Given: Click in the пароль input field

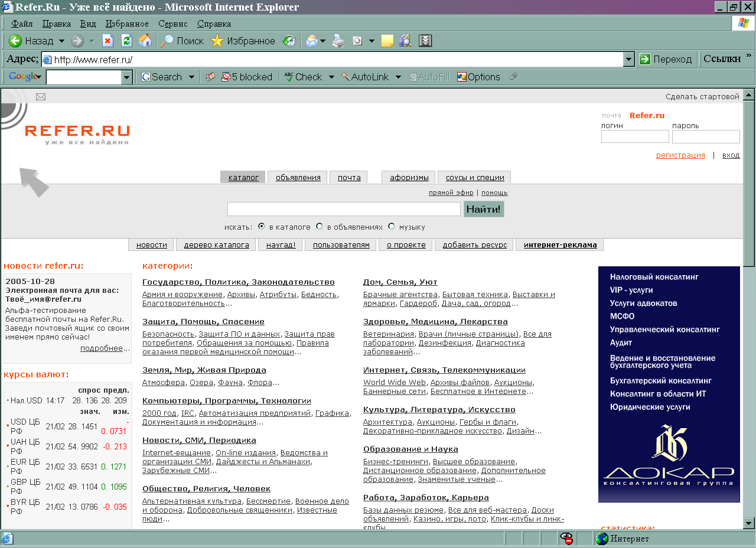Looking at the screenshot, I should point(706,136).
